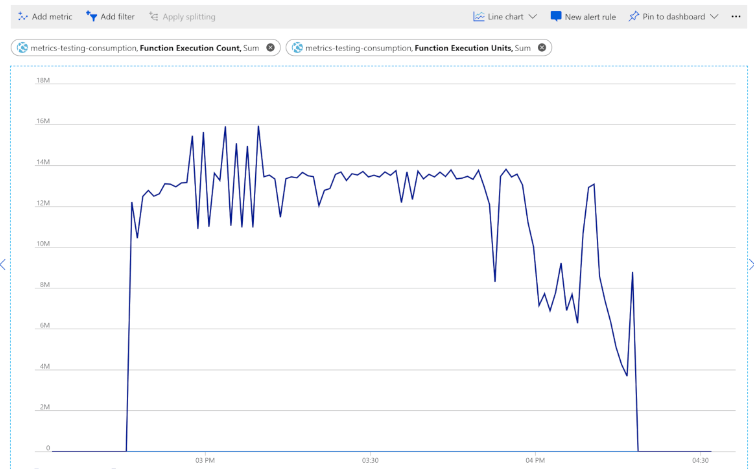Select the Function Execution Count metric pill

click(146, 48)
